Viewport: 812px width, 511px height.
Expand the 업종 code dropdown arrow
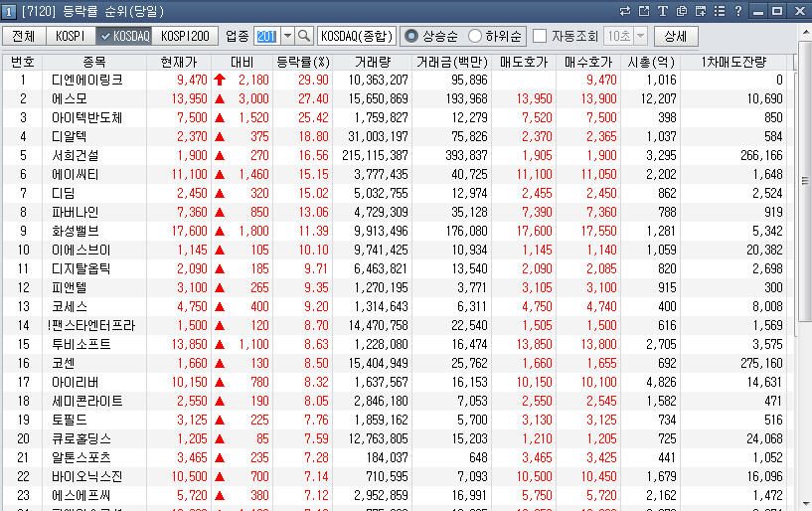(x=287, y=36)
